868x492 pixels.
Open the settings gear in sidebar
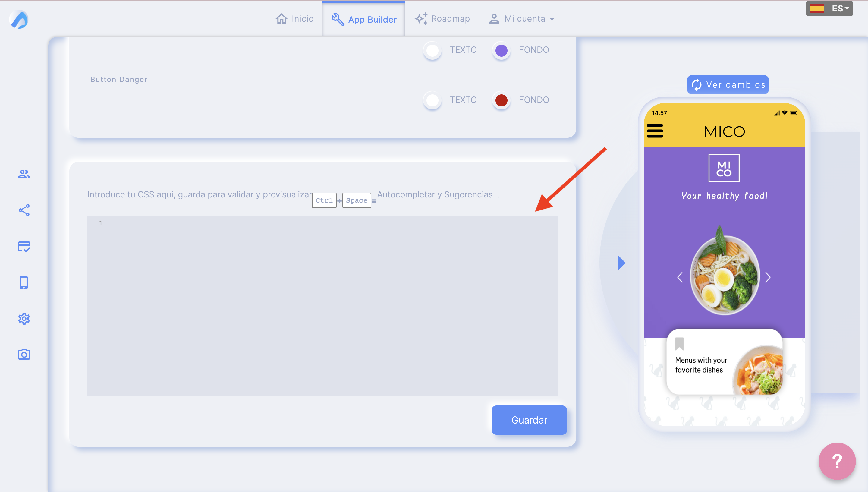pos(24,319)
